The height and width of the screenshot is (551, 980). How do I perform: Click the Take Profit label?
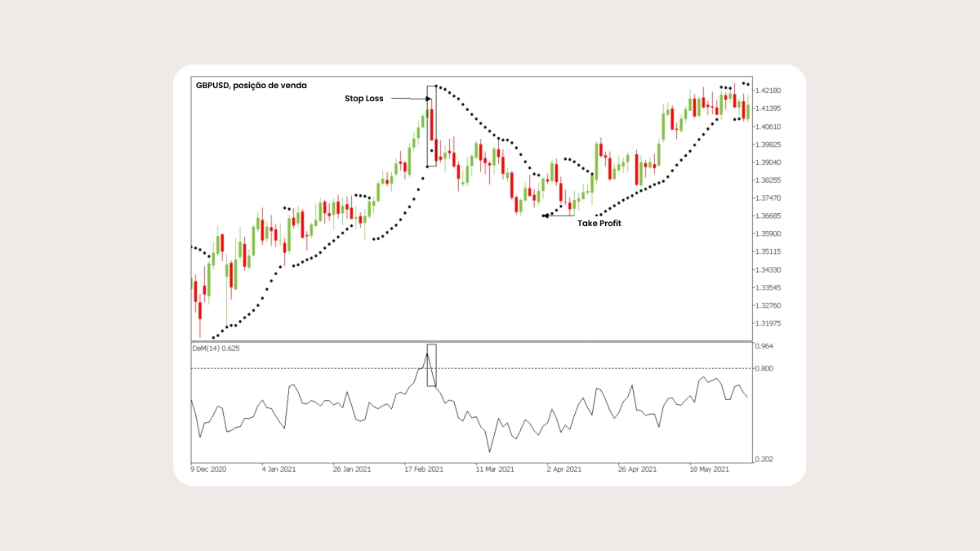pos(599,223)
